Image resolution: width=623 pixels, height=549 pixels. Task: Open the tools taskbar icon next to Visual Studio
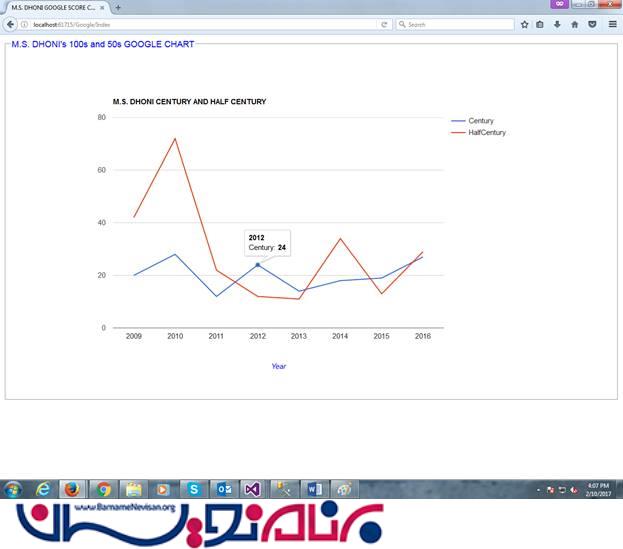[284, 489]
